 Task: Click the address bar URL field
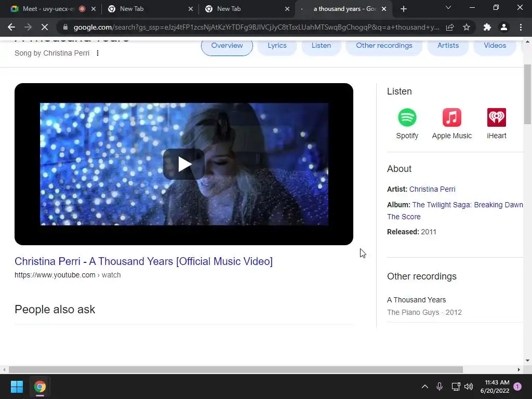click(x=256, y=27)
